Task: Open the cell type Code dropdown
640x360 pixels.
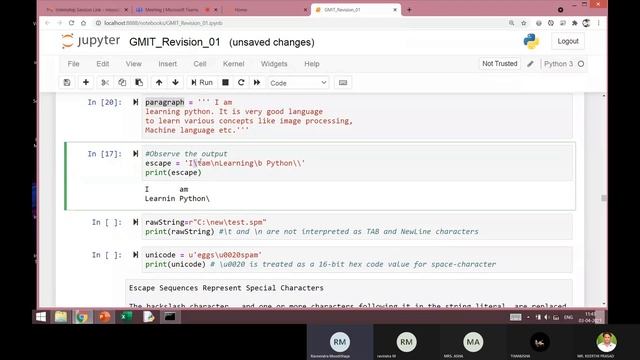Action: click(298, 83)
